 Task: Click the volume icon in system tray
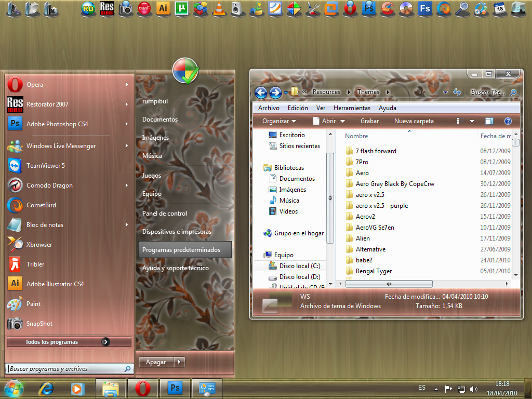(x=474, y=389)
